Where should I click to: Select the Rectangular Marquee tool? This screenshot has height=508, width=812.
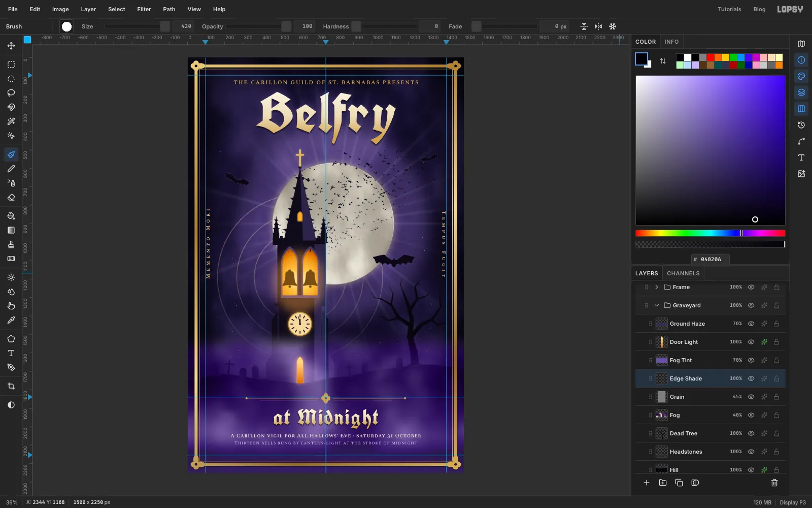(x=11, y=65)
